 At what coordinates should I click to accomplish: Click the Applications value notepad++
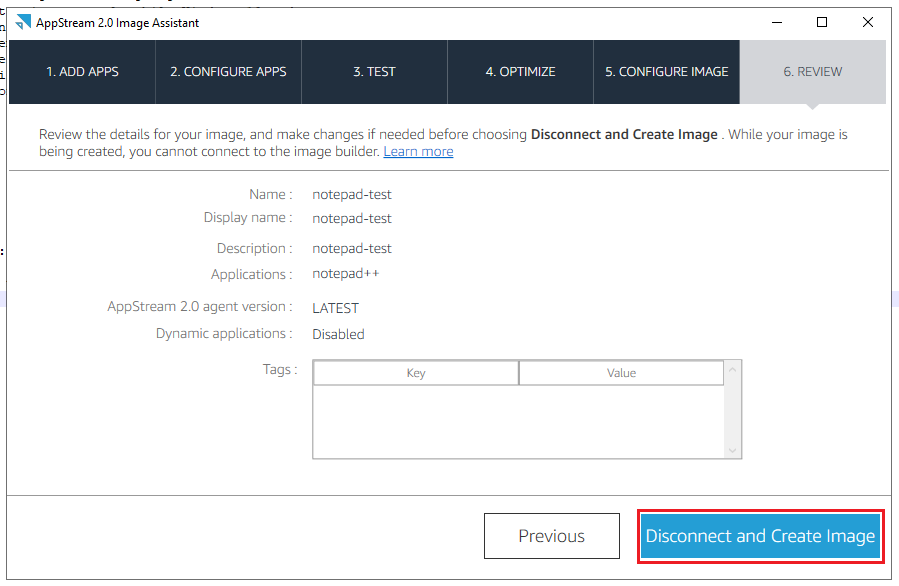point(346,274)
